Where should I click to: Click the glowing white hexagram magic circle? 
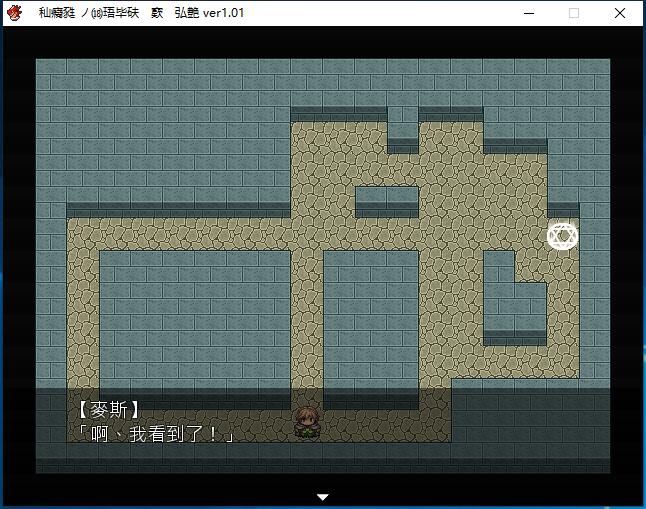coord(562,236)
